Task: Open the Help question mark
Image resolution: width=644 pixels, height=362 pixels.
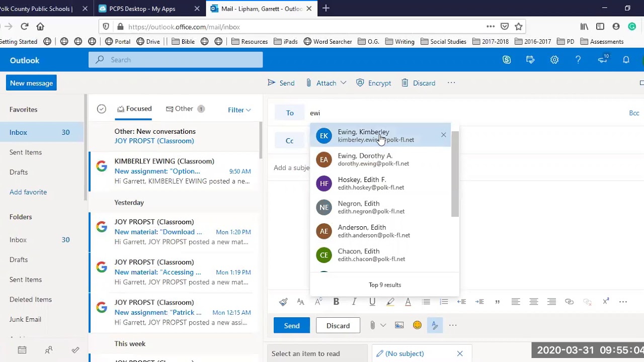Action: coord(578,60)
